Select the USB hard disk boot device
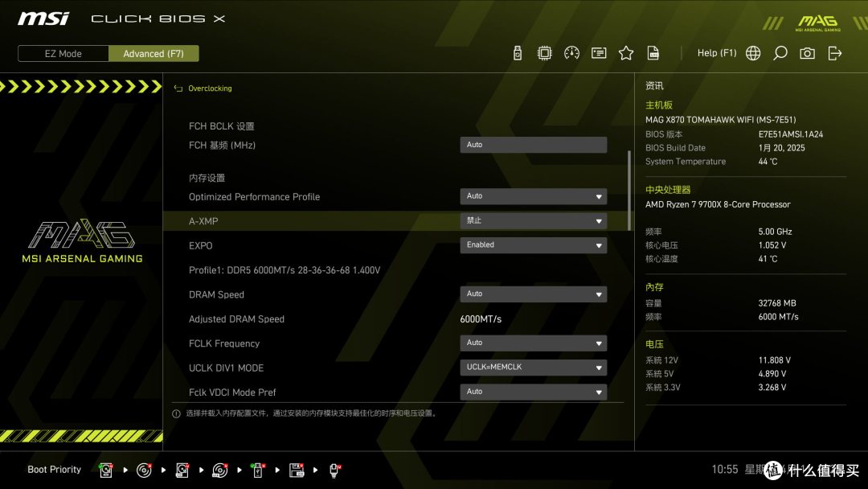This screenshot has height=489, width=868. pyautogui.click(x=182, y=471)
